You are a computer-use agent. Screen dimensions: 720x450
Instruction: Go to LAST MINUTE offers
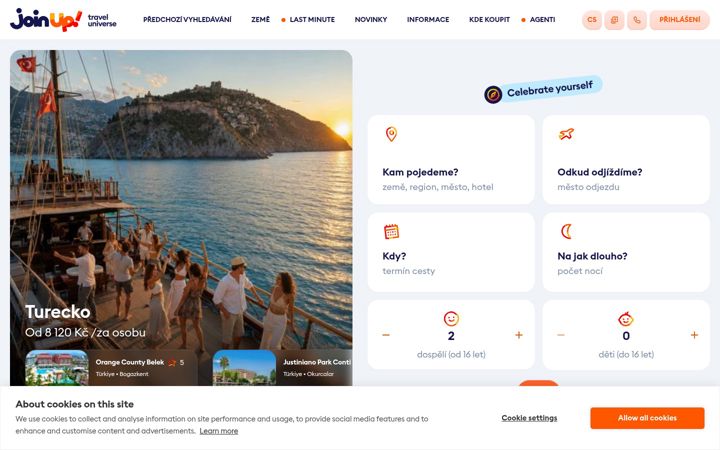312,20
